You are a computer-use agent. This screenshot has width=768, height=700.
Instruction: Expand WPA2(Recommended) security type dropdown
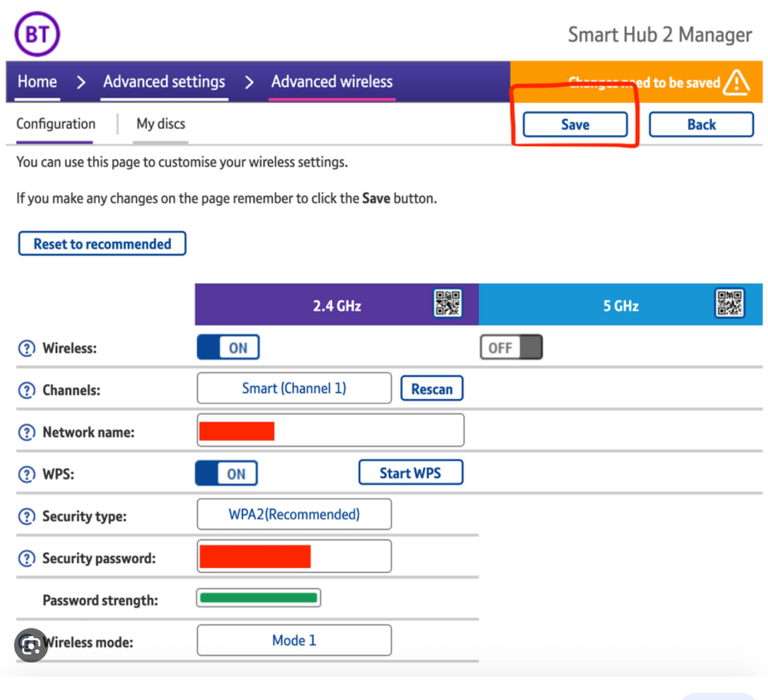pos(294,515)
